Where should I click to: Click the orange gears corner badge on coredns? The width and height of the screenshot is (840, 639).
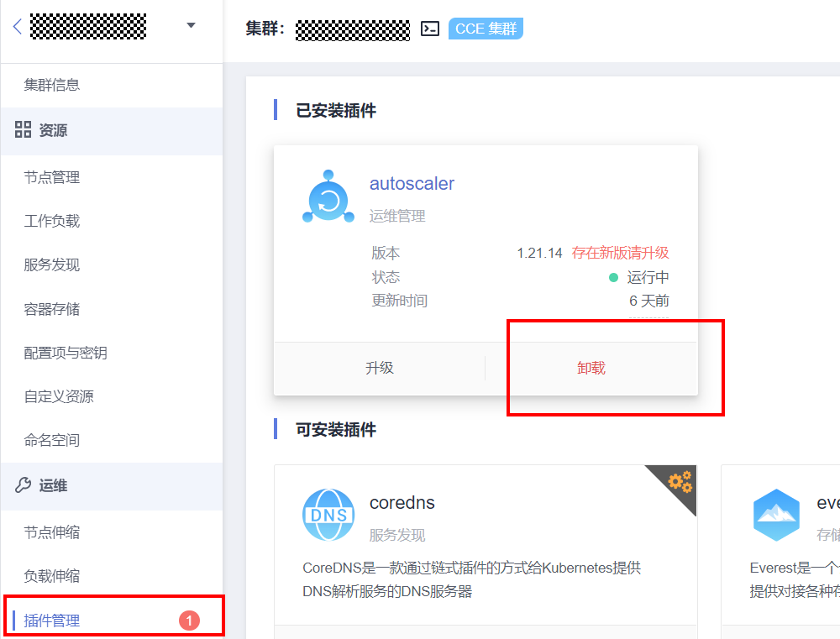coord(680,482)
